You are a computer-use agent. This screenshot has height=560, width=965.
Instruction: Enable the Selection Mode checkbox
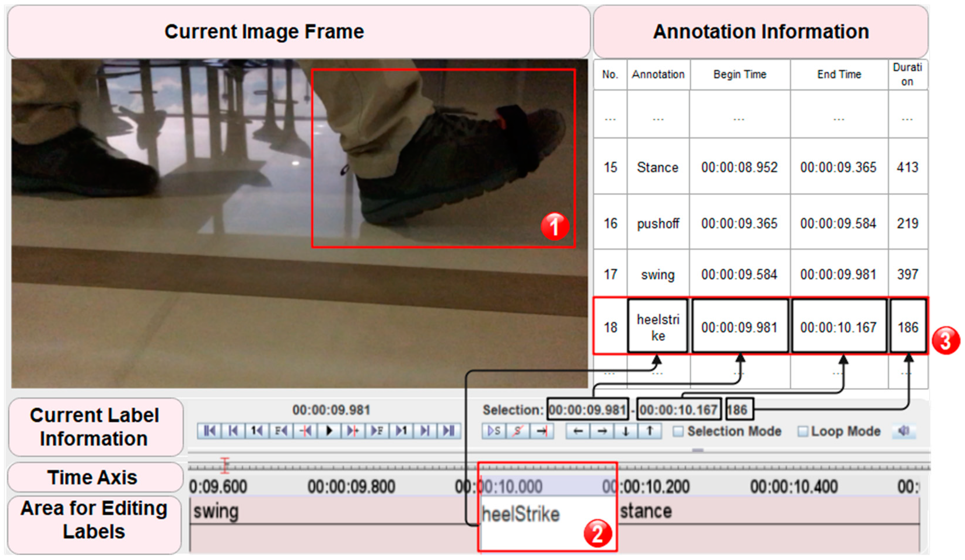pyautogui.click(x=678, y=432)
